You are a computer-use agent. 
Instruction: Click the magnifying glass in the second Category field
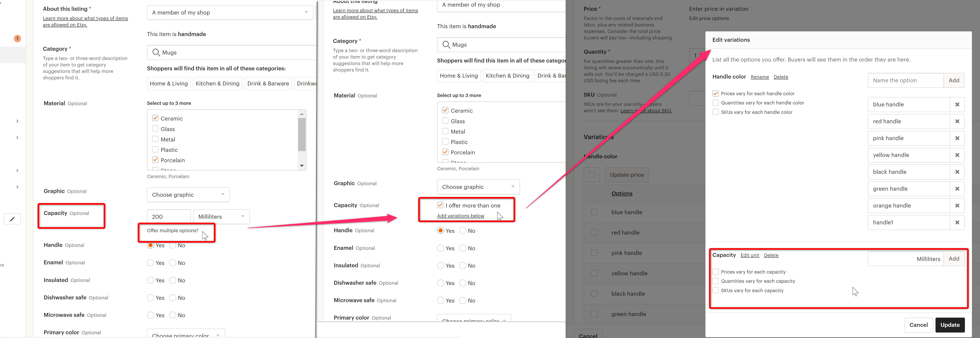(446, 44)
